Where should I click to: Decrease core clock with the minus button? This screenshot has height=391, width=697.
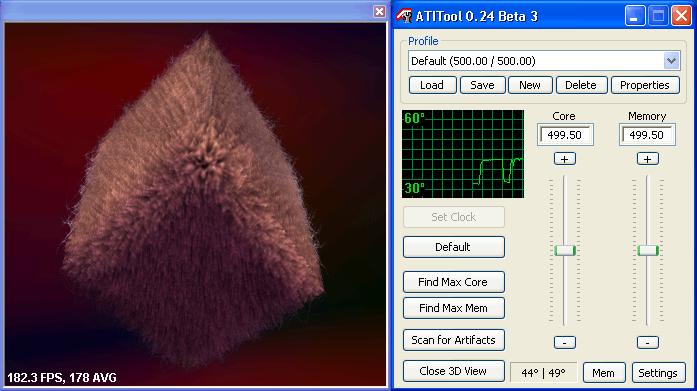(565, 343)
